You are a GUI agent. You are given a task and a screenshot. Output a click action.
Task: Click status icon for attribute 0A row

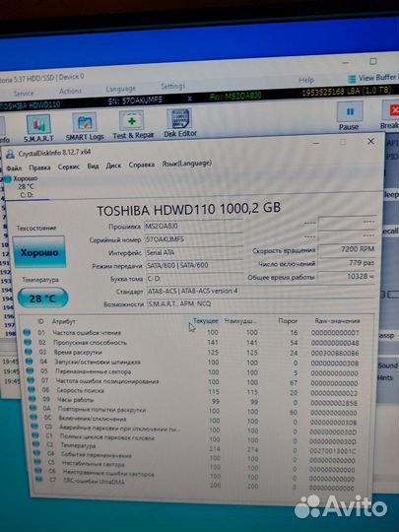[33, 409]
